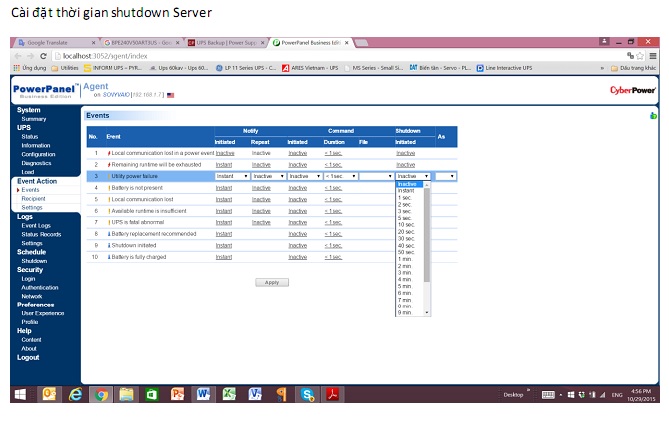Click the Apply button
669x432 pixels.
271,282
